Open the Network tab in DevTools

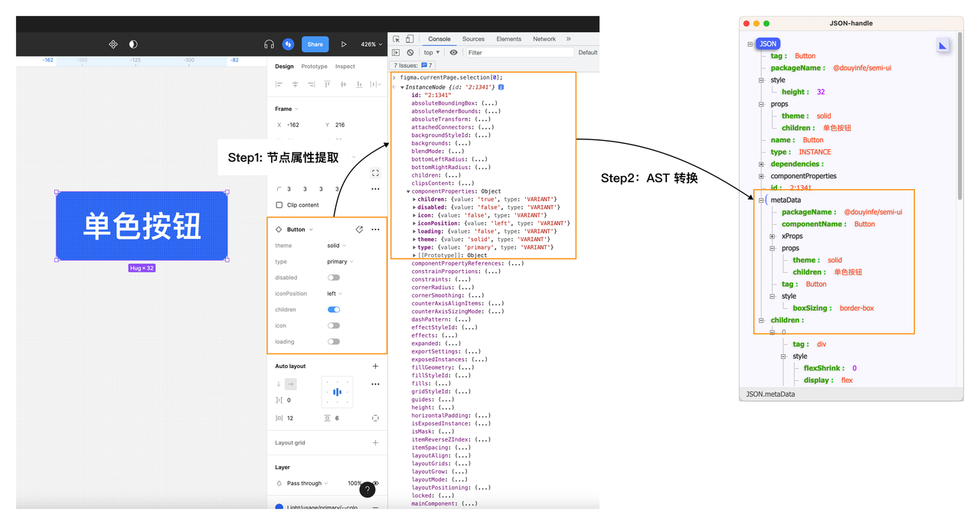click(x=544, y=39)
